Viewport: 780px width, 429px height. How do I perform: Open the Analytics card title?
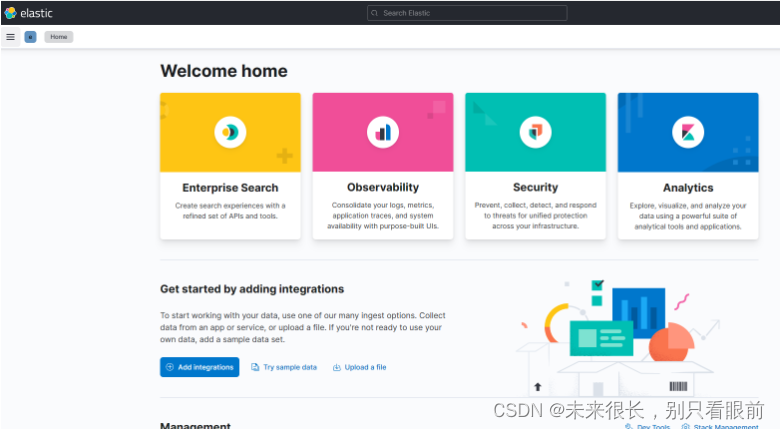click(x=688, y=188)
